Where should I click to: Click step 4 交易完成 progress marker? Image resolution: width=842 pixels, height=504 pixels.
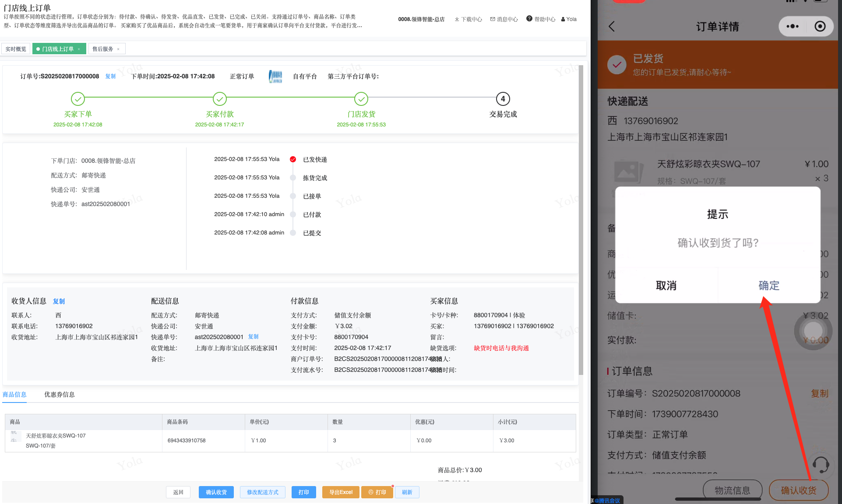[503, 99]
